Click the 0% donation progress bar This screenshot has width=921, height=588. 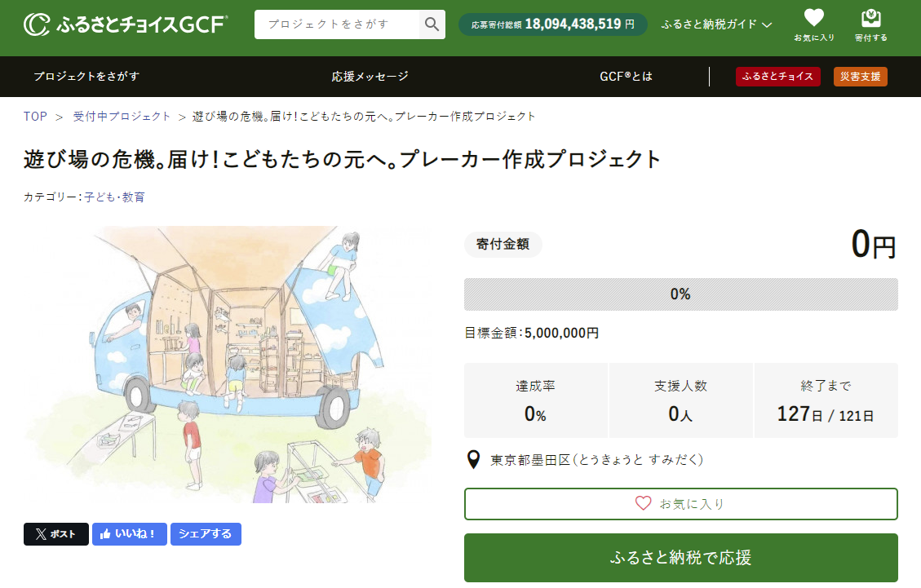point(680,294)
